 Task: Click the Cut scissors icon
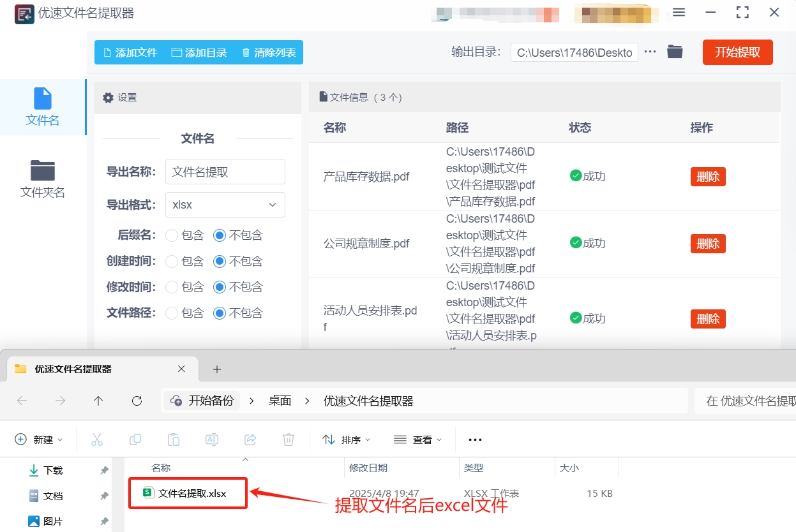coord(97,440)
